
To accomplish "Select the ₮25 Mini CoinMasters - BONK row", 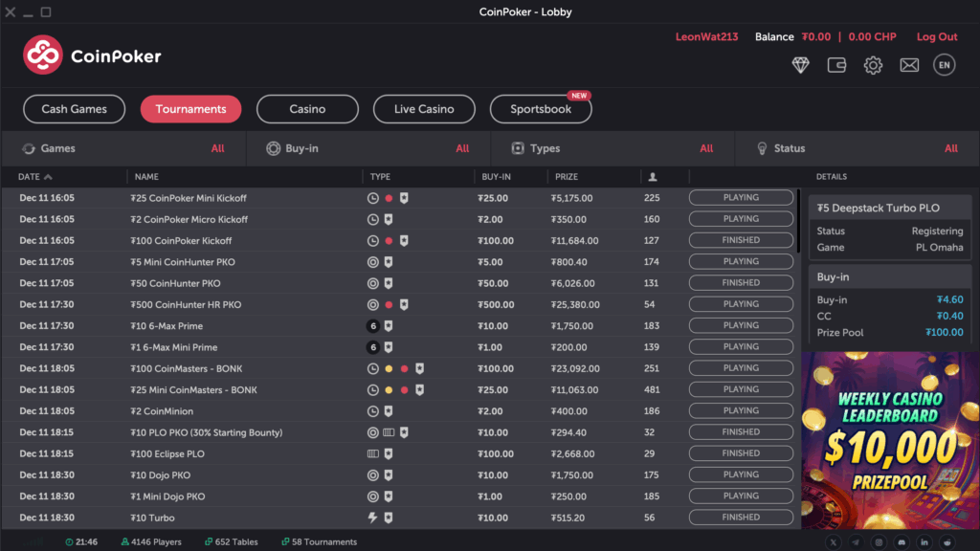I will pyautogui.click(x=400, y=390).
